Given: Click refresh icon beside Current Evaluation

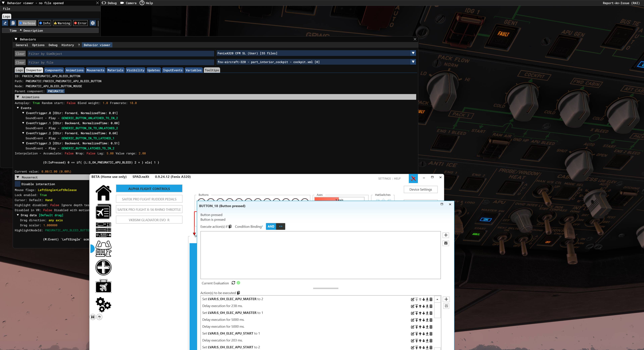Looking at the screenshot, I should (233, 283).
